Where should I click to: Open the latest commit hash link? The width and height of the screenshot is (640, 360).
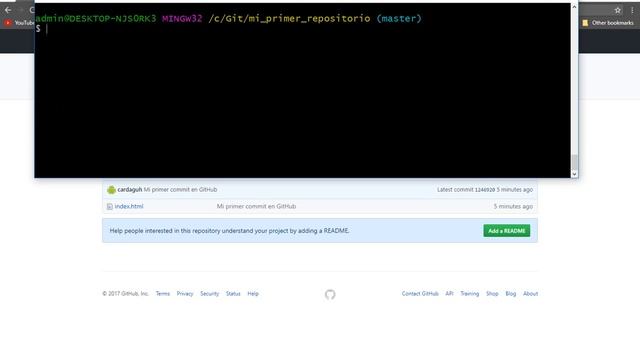coord(484,190)
